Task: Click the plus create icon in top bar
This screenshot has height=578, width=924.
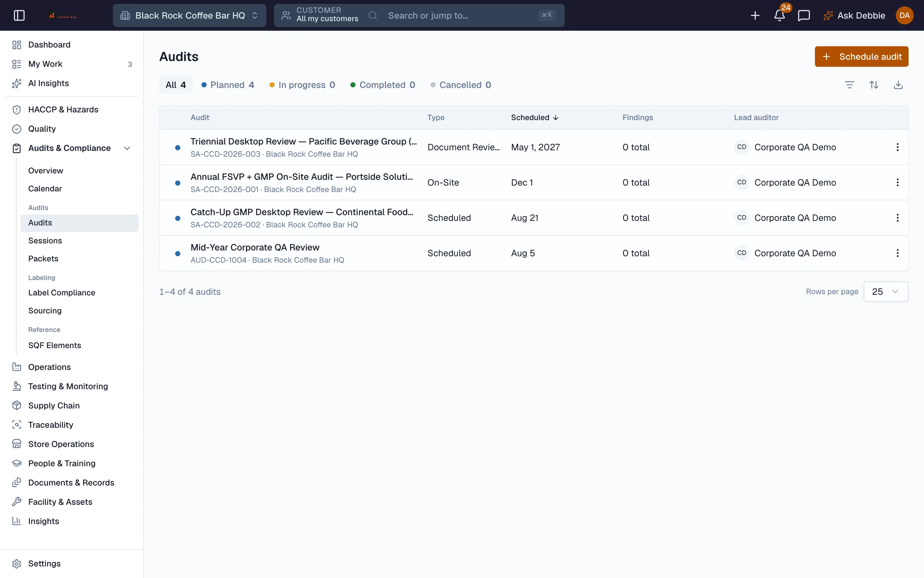Action: click(x=755, y=15)
